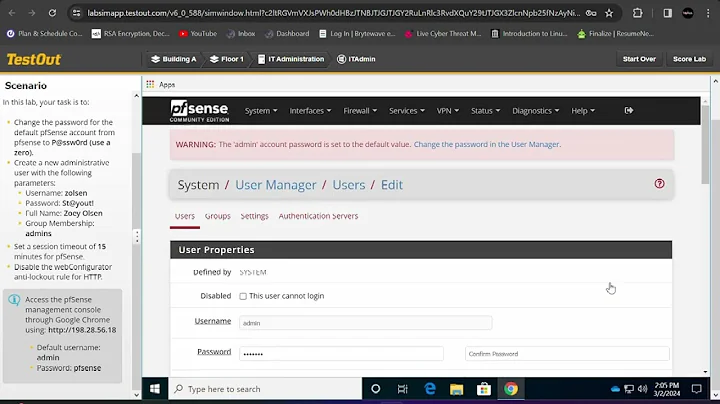Click Floor 1 breadcrumb

(x=227, y=59)
